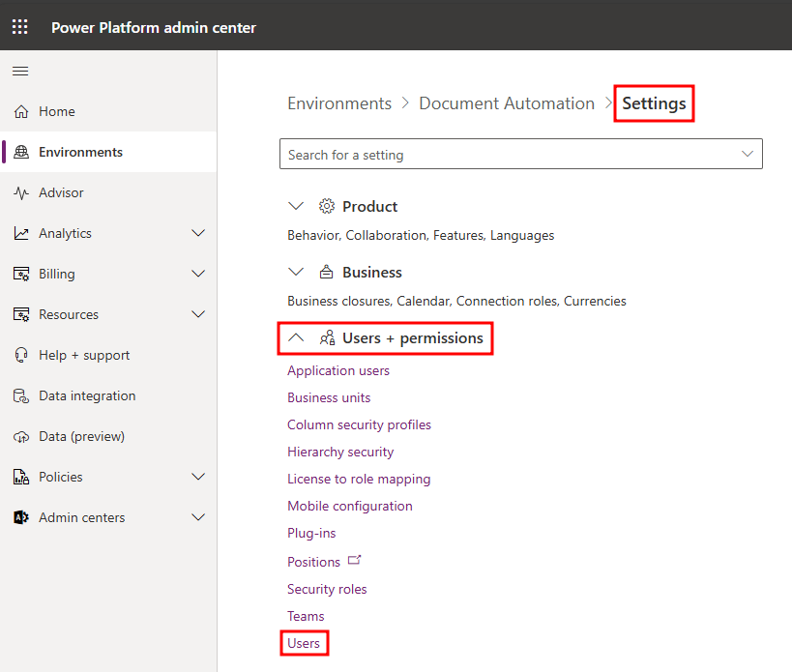Click the Data (preview) cloud icon
Viewport: 792px width, 672px height.
[21, 437]
